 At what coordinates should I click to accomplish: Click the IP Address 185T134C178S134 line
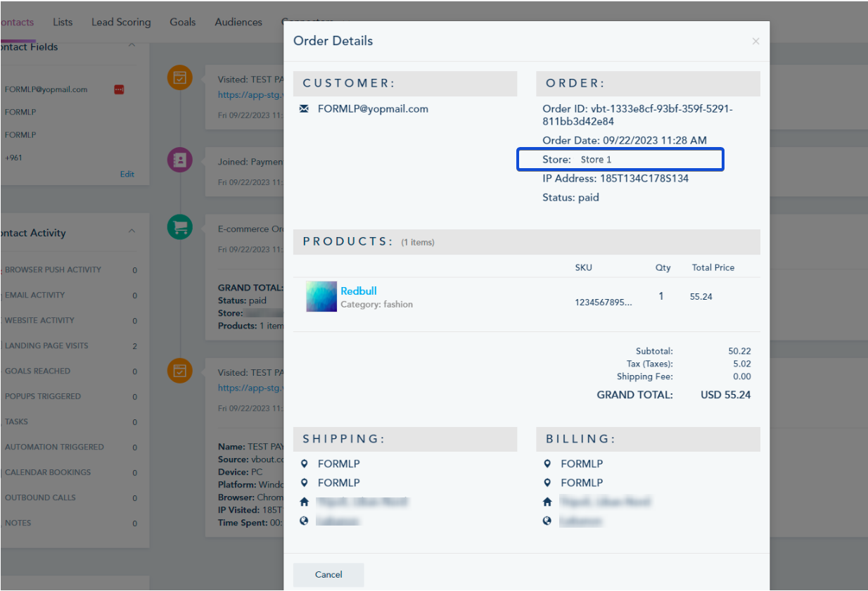(615, 179)
